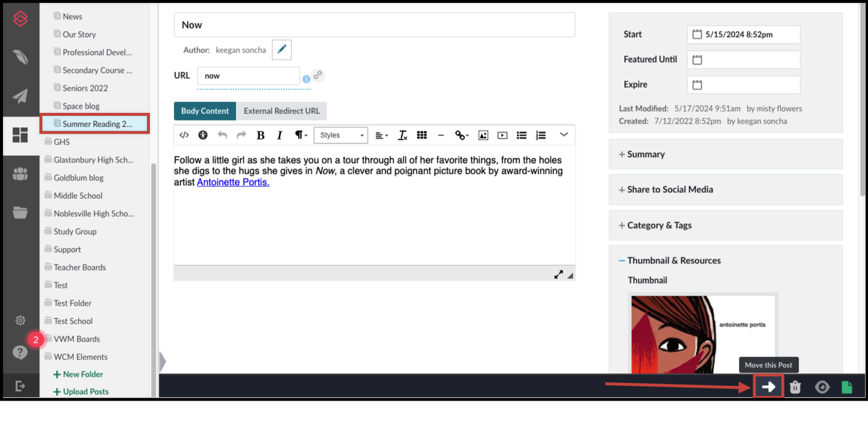
Task: Click the URL field containing 'now'
Action: click(249, 76)
